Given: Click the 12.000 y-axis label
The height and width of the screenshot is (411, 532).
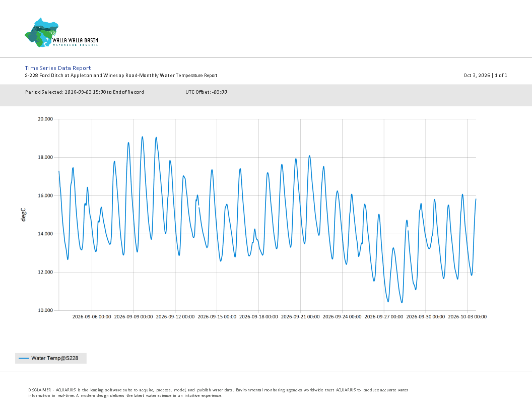Looking at the screenshot, I should [x=45, y=272].
